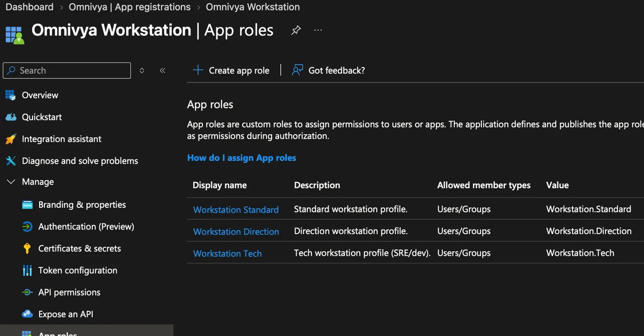The image size is (644, 336).
Task: Click Allowed member types column header
Action: (x=484, y=185)
